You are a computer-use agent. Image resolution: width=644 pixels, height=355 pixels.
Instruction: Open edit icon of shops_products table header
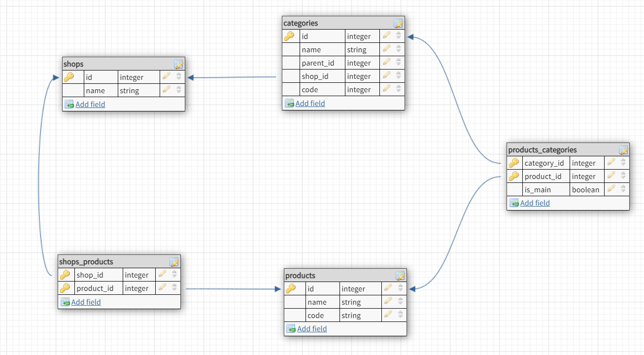tap(174, 262)
